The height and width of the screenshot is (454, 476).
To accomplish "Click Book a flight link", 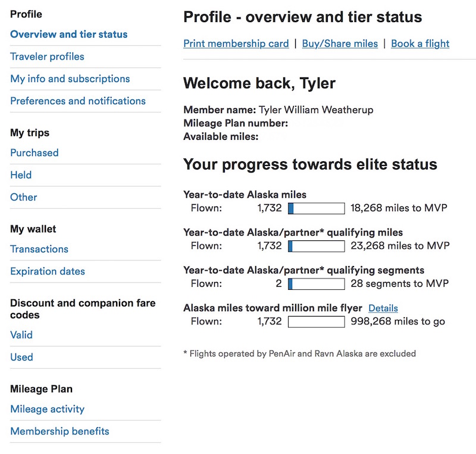I will [420, 43].
